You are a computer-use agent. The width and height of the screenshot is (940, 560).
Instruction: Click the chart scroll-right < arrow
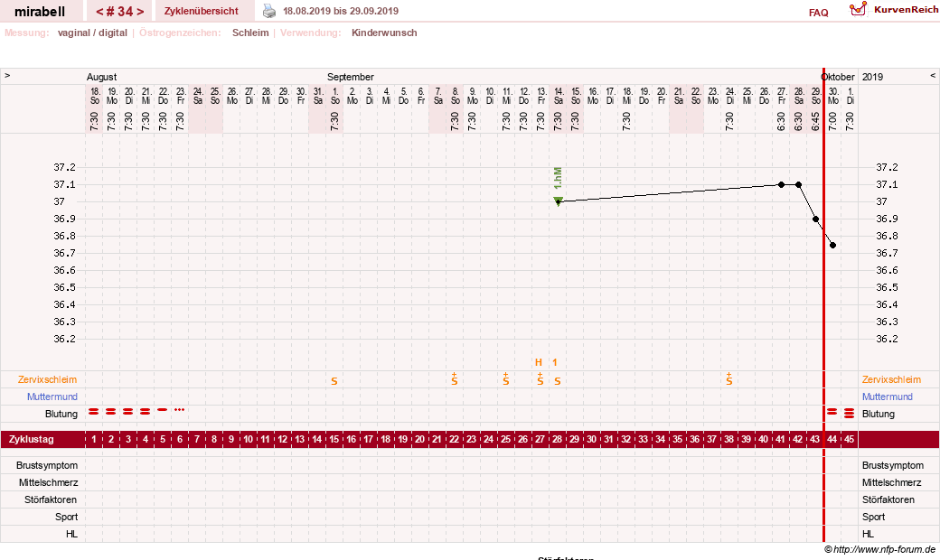pos(932,76)
